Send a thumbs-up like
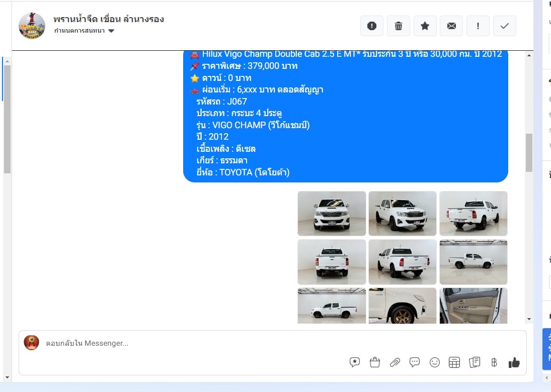551x392 pixels. [514, 362]
